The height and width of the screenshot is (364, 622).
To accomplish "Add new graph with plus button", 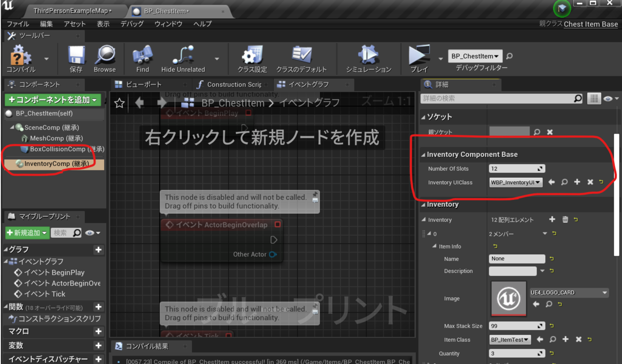I will point(98,250).
